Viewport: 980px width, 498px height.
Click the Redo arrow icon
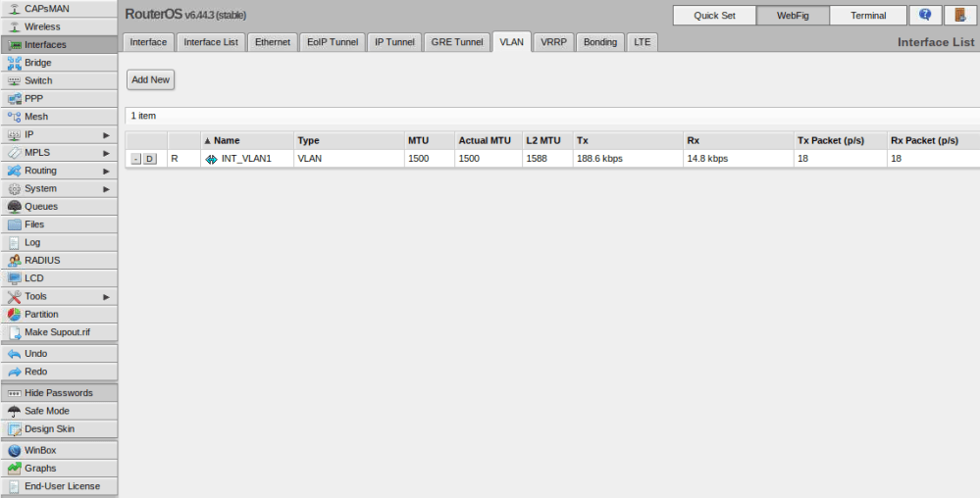coord(15,372)
